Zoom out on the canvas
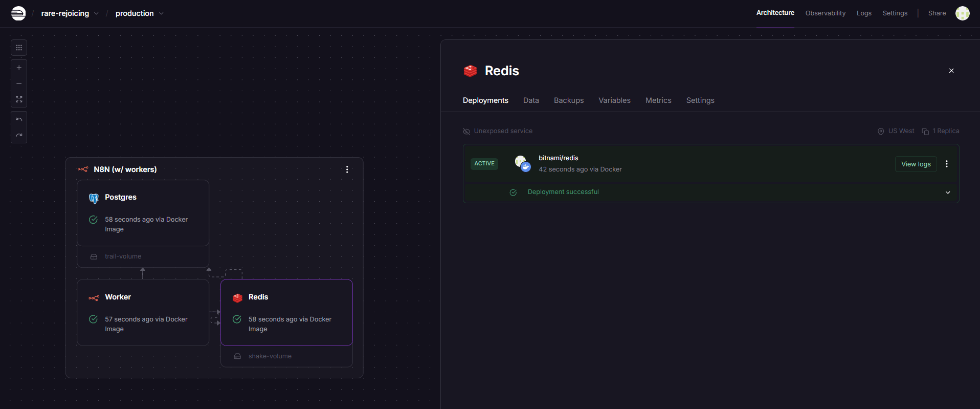Viewport: 980px width, 409px height. click(x=19, y=83)
